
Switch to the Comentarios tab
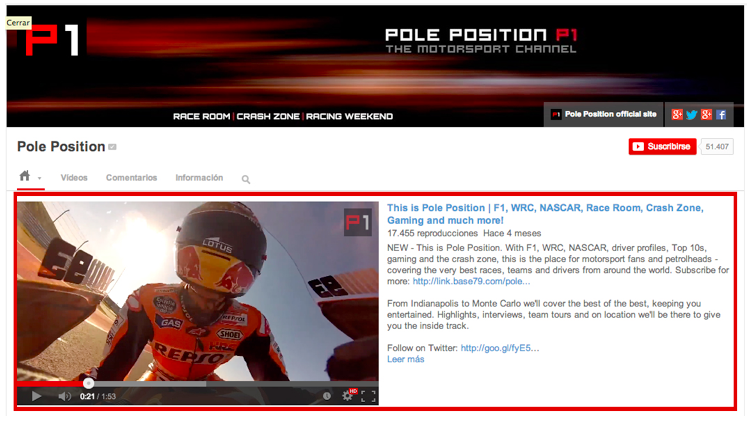[x=131, y=178]
